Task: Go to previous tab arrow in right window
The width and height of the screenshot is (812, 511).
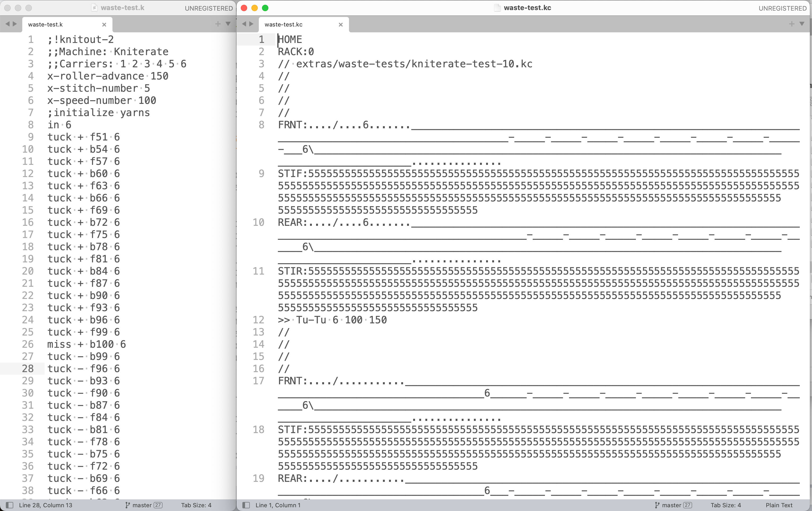Action: (244, 24)
